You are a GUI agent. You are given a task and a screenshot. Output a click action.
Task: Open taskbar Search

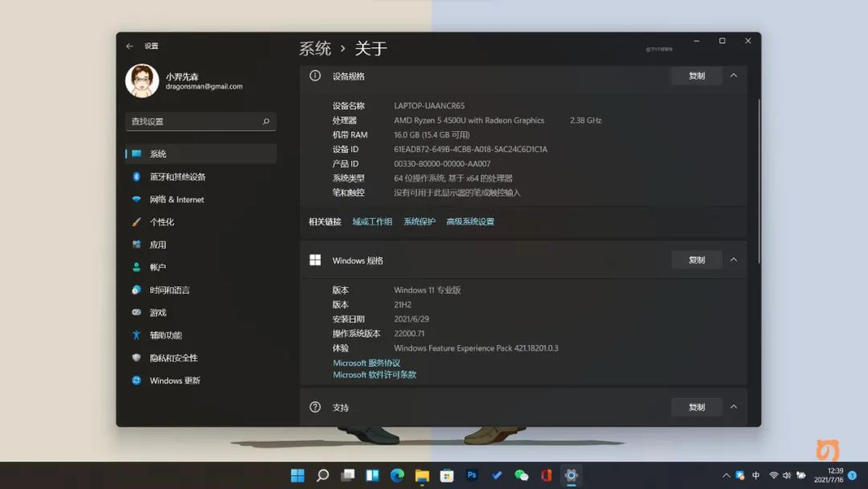(x=323, y=475)
